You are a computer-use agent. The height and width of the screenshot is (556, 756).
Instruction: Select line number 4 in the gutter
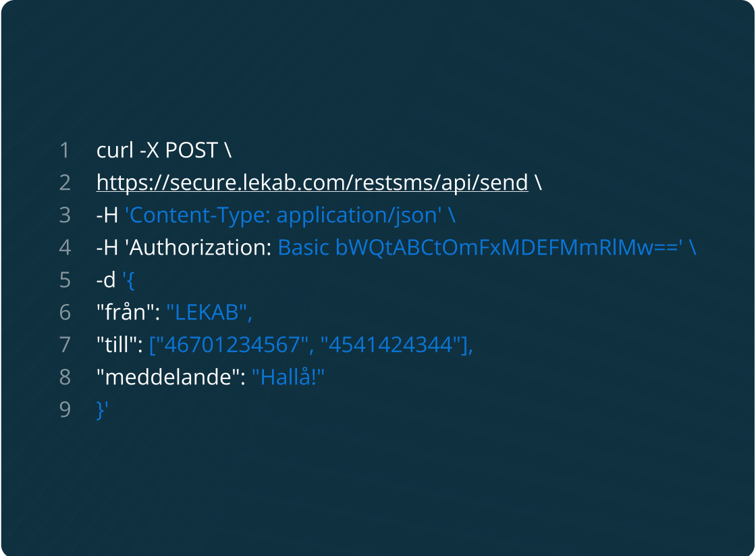(65, 247)
